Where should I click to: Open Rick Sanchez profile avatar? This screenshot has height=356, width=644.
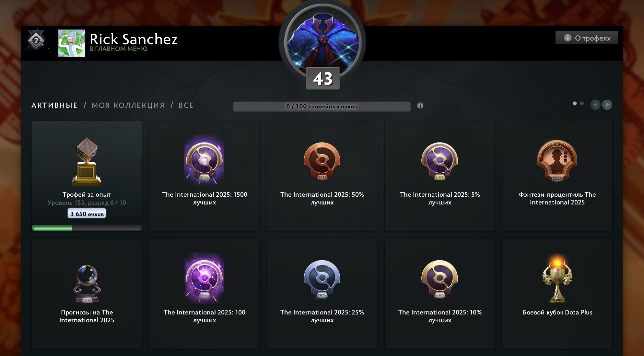[71, 43]
